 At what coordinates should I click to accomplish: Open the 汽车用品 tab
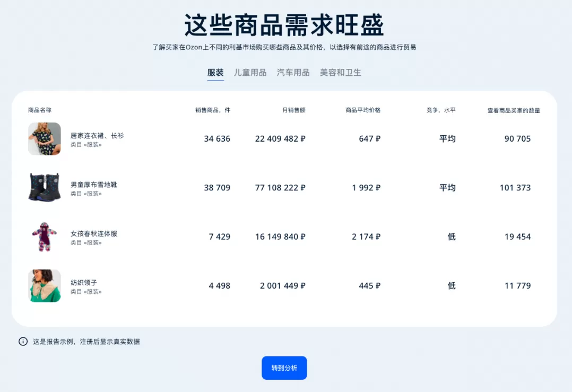(293, 73)
